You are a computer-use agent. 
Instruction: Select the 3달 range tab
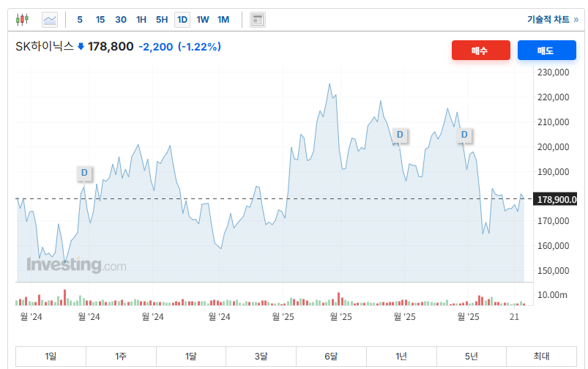[x=261, y=357]
